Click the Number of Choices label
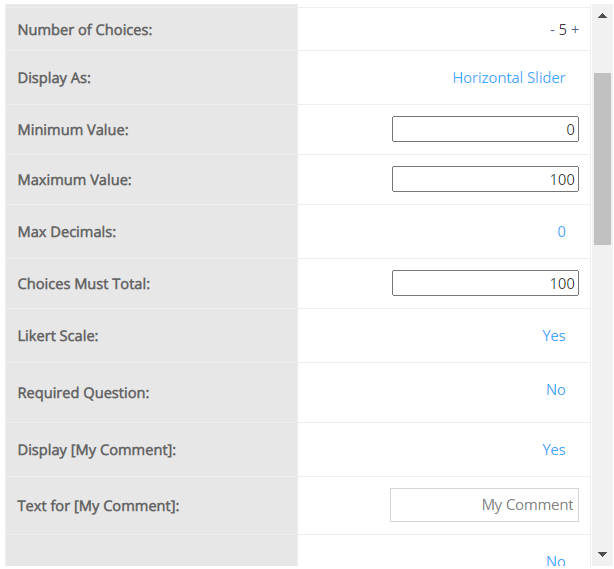The image size is (614, 569). coord(85,30)
